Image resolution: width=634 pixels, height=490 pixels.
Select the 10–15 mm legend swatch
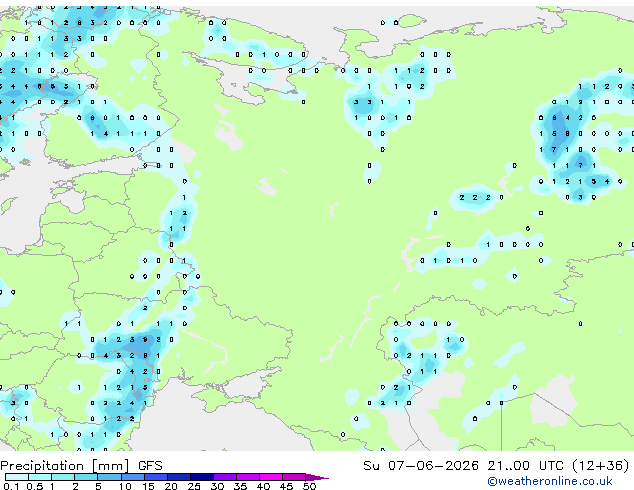click(x=132, y=477)
